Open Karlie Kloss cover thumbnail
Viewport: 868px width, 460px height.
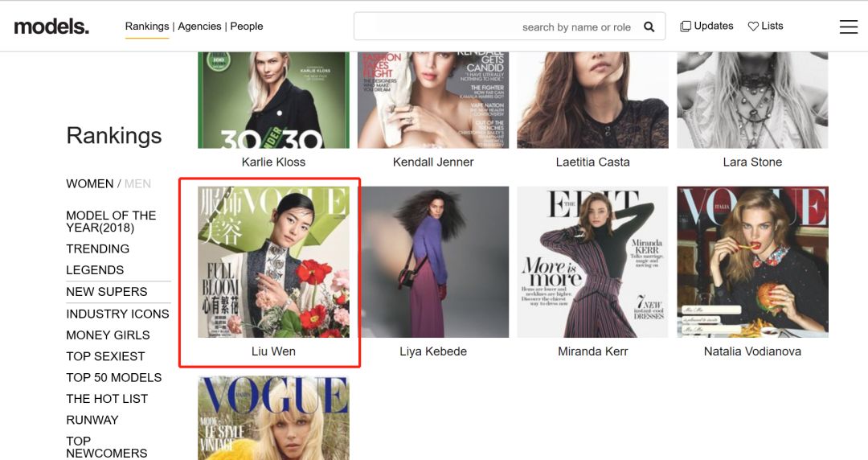(273, 101)
